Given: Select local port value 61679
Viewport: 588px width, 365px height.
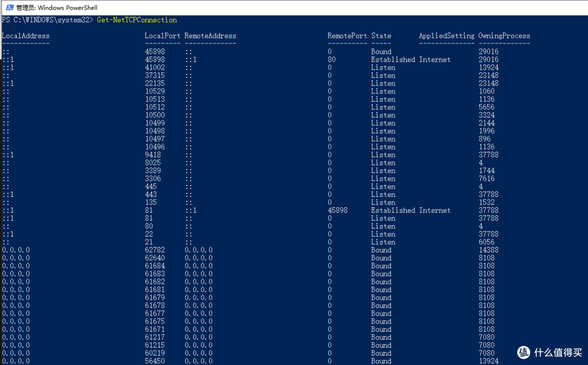Looking at the screenshot, I should [155, 298].
